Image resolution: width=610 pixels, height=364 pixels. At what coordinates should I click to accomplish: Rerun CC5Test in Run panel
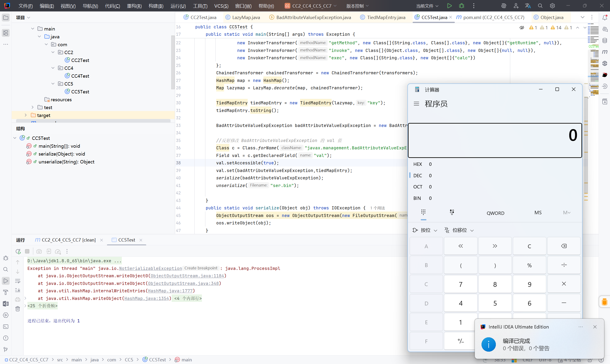pyautogui.click(x=18, y=251)
